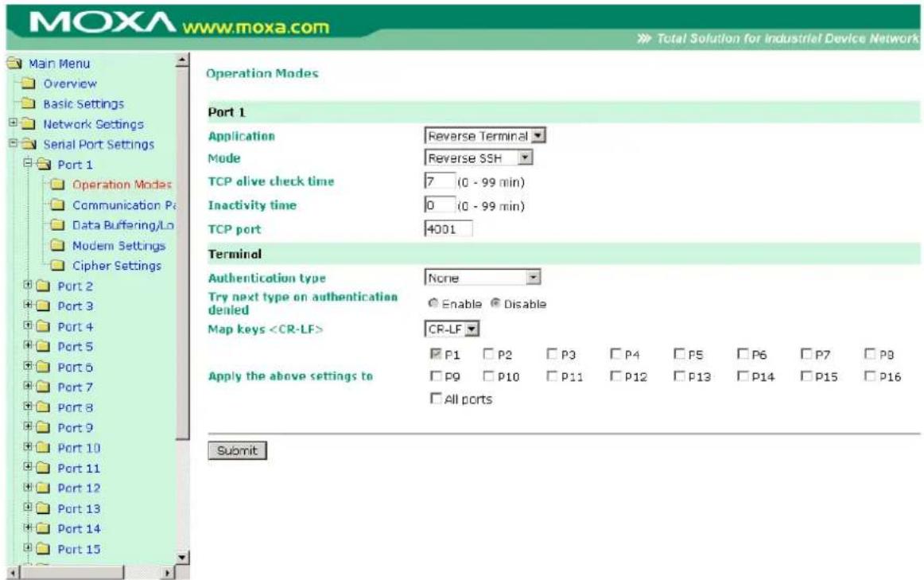Tick the P8 checkbox
924x580 pixels.
pos(870,354)
